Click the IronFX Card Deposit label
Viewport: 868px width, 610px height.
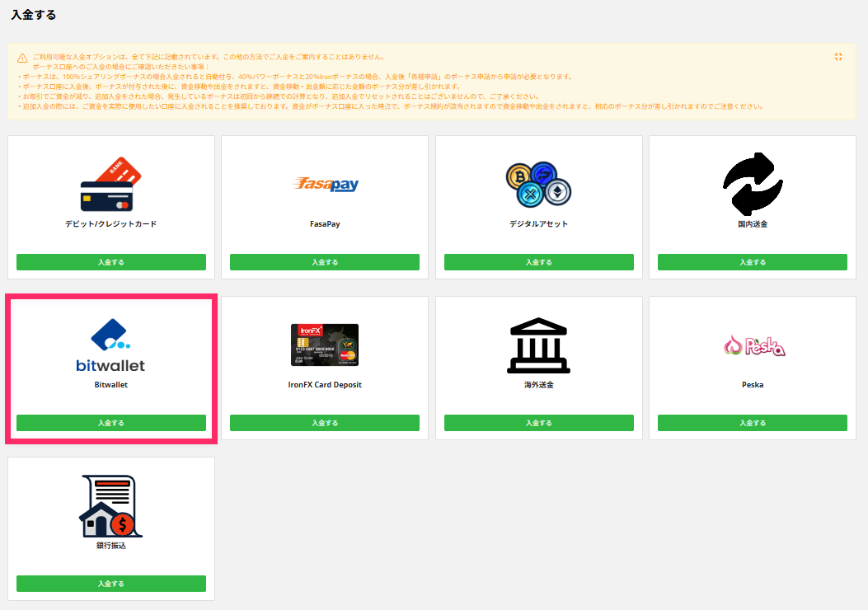click(325, 385)
